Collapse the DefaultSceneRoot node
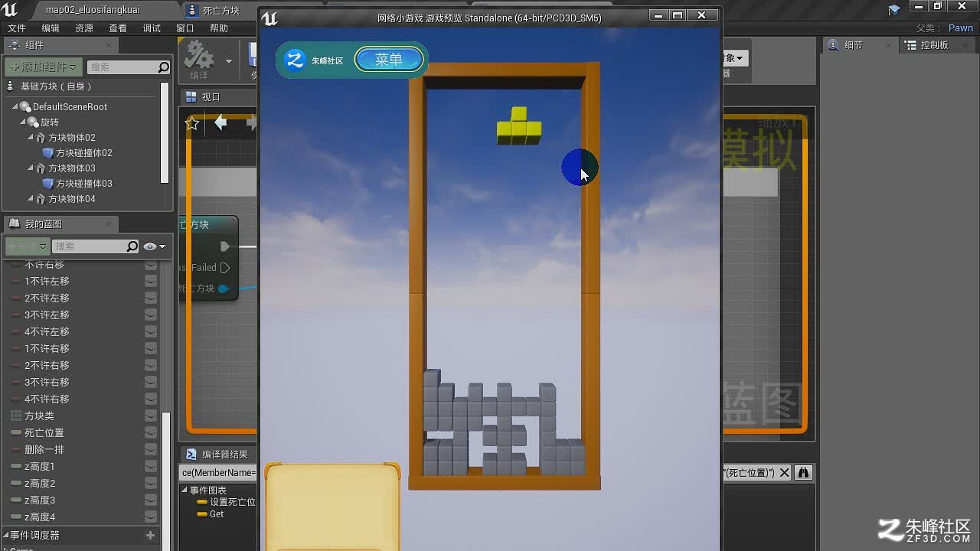Screen dimensions: 980x551 15,107
